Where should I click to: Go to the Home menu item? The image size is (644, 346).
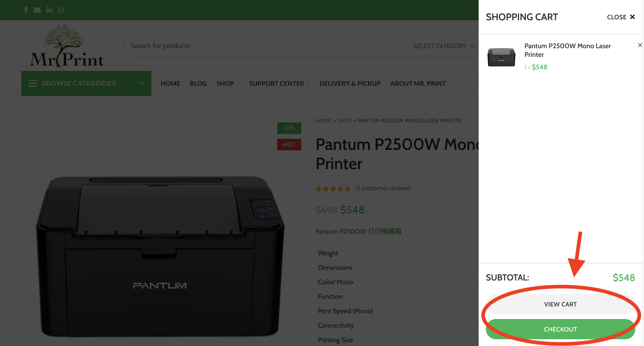(x=170, y=84)
